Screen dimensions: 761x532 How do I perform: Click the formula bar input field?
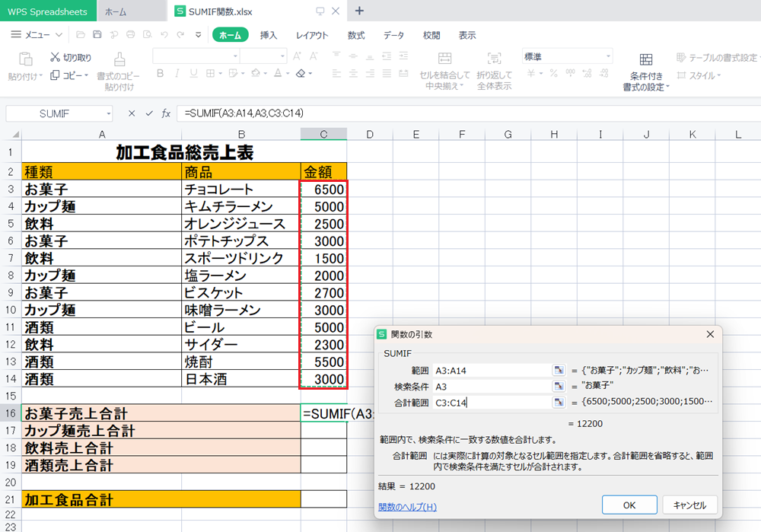click(468, 113)
